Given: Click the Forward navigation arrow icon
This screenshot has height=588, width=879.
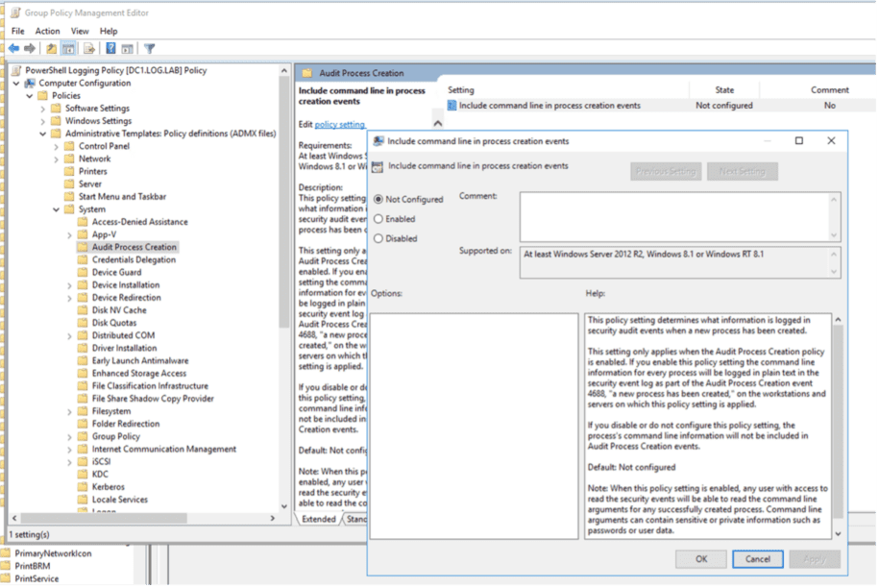Looking at the screenshot, I should pos(30,47).
